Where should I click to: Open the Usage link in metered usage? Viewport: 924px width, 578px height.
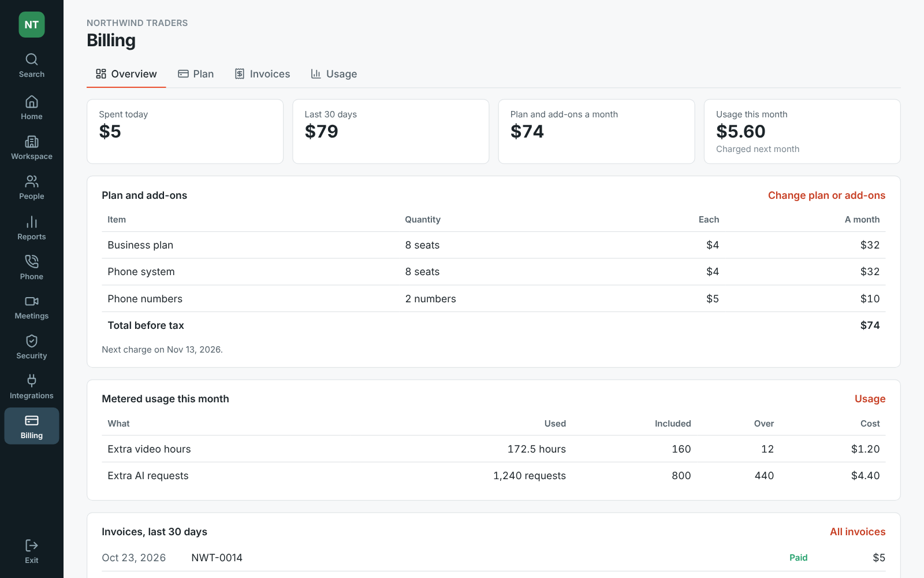(x=870, y=399)
